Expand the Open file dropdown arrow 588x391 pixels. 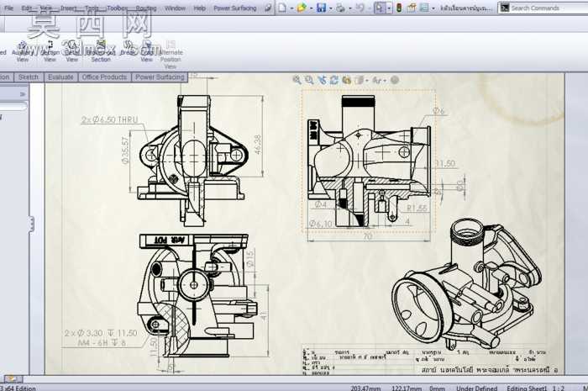311,8
